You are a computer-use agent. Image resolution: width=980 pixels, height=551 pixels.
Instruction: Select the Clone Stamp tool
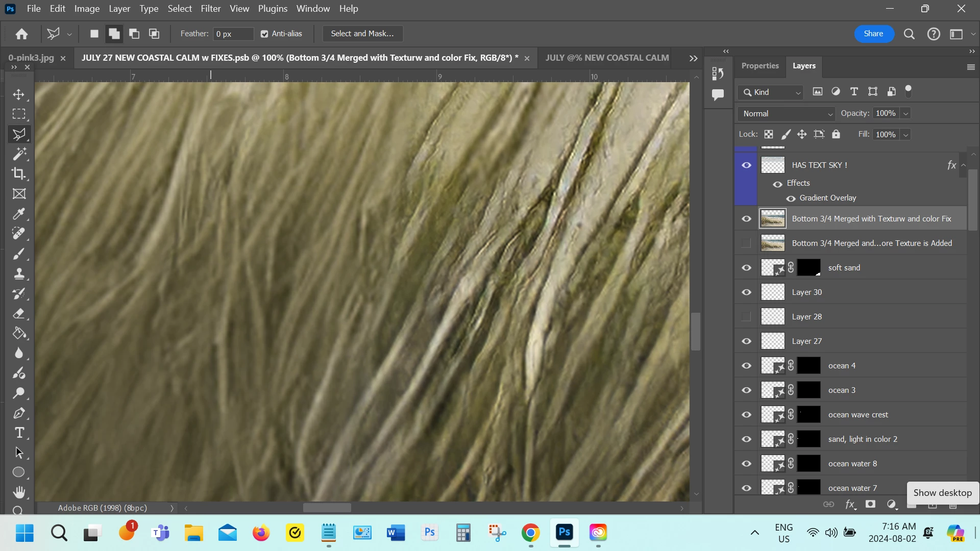pyautogui.click(x=19, y=273)
